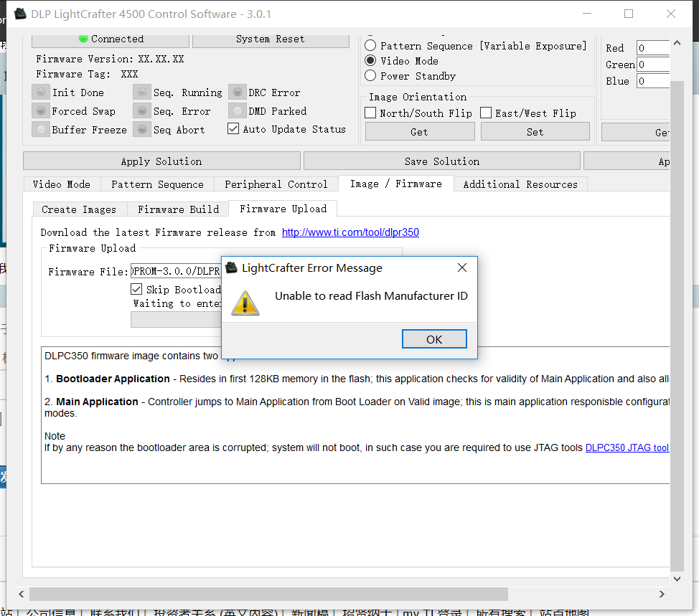The height and width of the screenshot is (616, 699).
Task: Click 'Waiting to enter' status text
Action: [177, 303]
